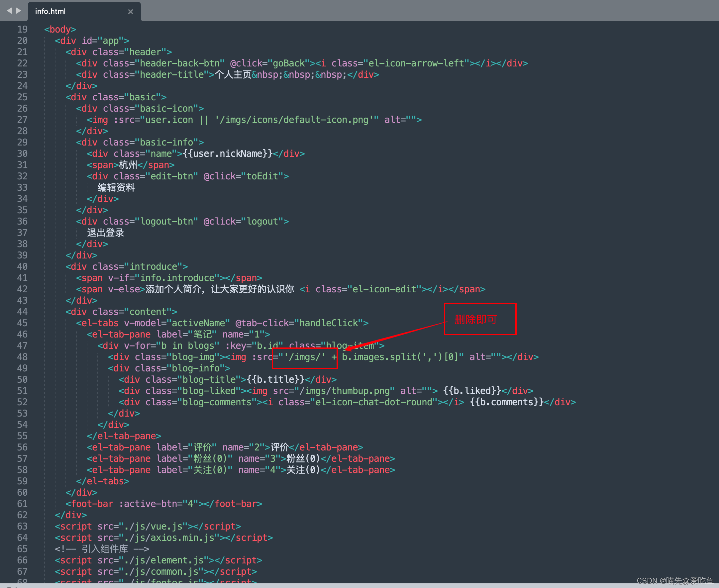Click the info.introduce v-if condition

[177, 278]
